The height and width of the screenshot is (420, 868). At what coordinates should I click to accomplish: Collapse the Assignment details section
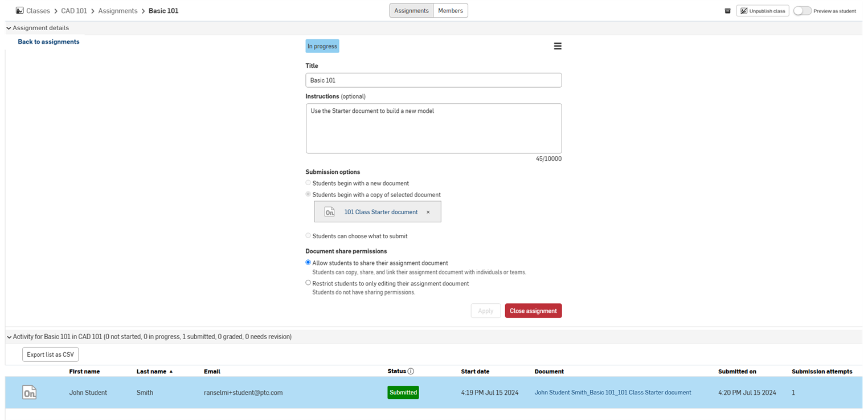(9, 28)
